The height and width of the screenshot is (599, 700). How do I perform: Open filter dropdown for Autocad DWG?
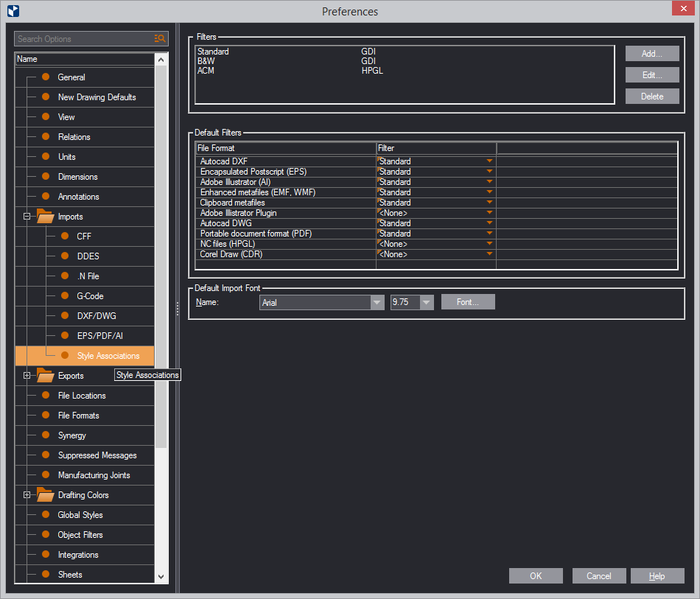[489, 223]
